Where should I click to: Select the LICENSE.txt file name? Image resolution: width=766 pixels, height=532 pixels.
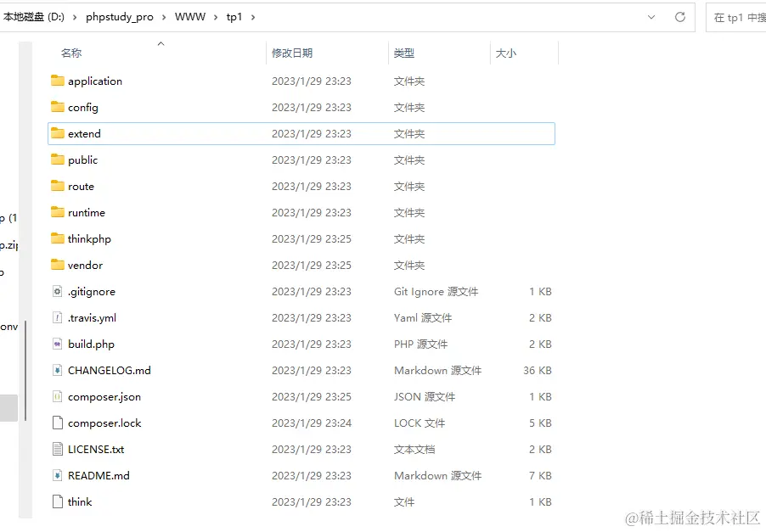tap(96, 450)
